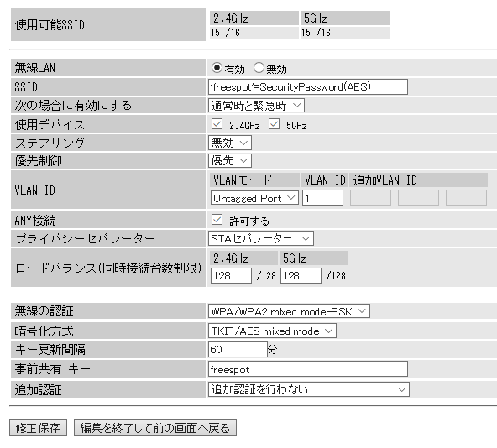
Task: Click the プライバシーセパレーター label
Action: 85,238
